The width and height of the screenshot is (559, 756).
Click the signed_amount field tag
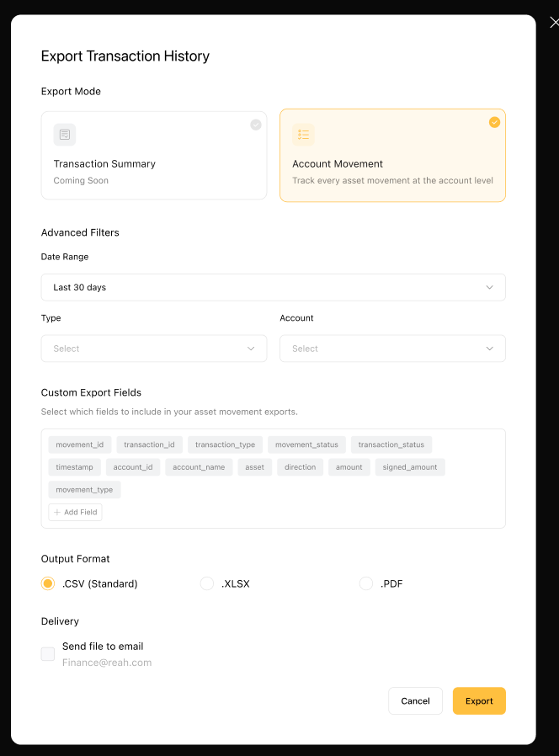point(410,467)
